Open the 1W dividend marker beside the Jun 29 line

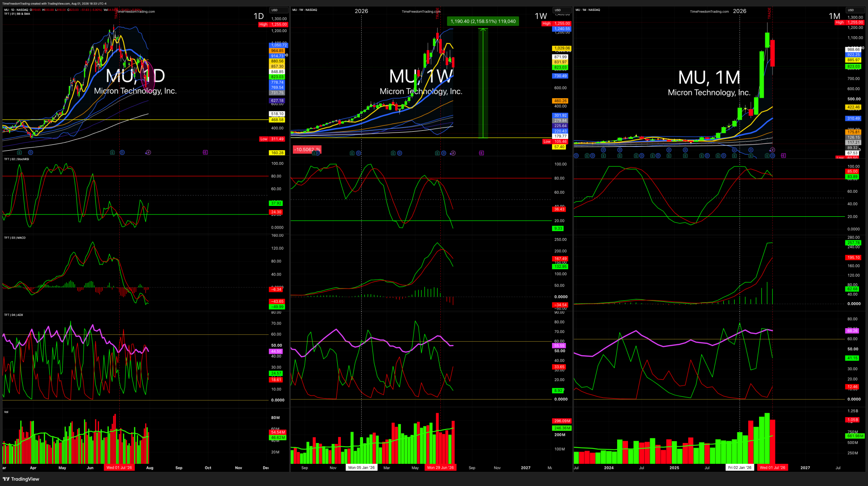click(x=444, y=153)
